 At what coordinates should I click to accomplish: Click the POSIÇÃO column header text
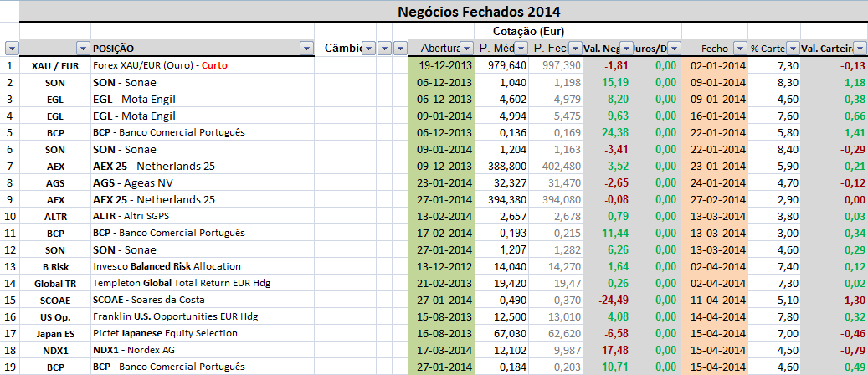pyautogui.click(x=114, y=49)
